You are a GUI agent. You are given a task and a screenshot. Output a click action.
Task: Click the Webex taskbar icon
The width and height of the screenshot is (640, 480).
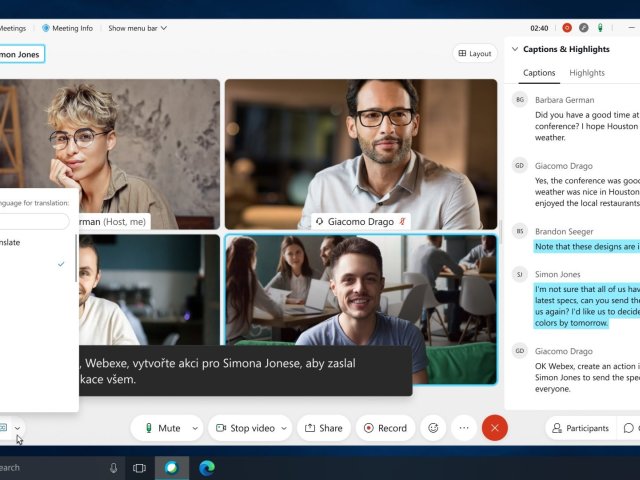(172, 468)
